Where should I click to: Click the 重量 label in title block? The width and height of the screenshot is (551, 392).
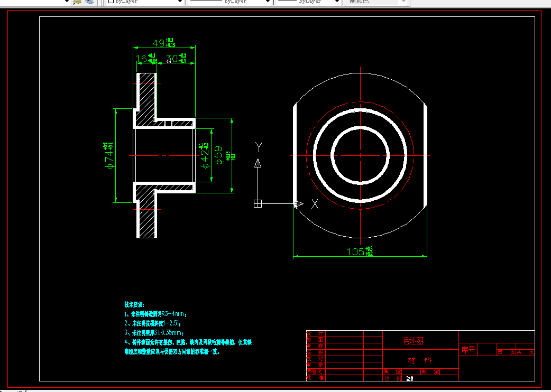[x=392, y=371]
